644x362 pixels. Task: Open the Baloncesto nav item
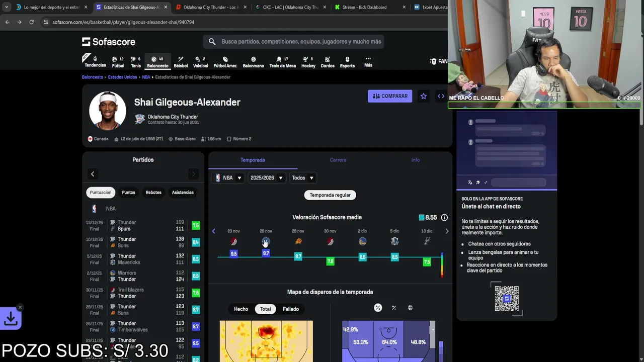[157, 61]
